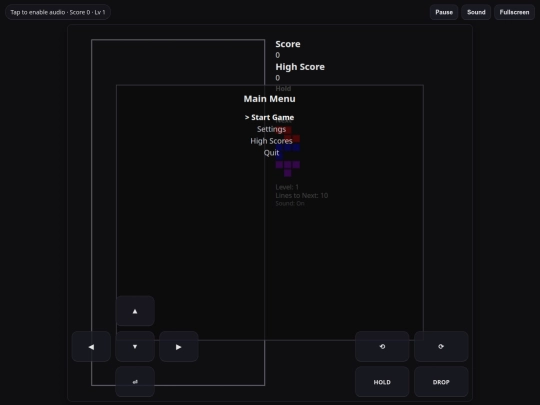Tap the left arrow control button
This screenshot has width=540, height=405.
91,346
